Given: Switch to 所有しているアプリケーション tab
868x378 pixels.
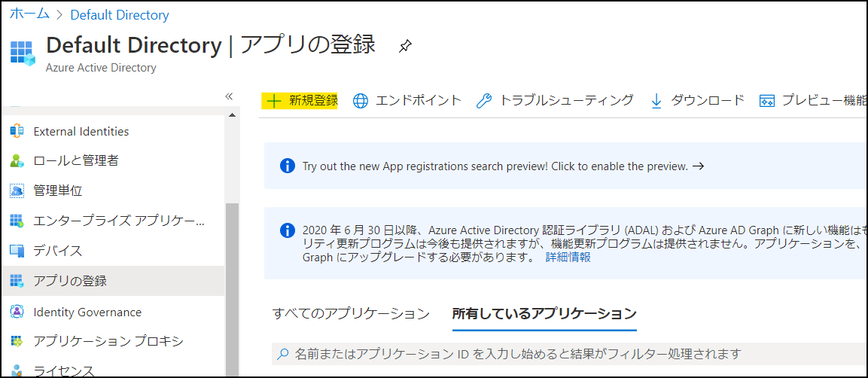Looking at the screenshot, I should click(544, 313).
